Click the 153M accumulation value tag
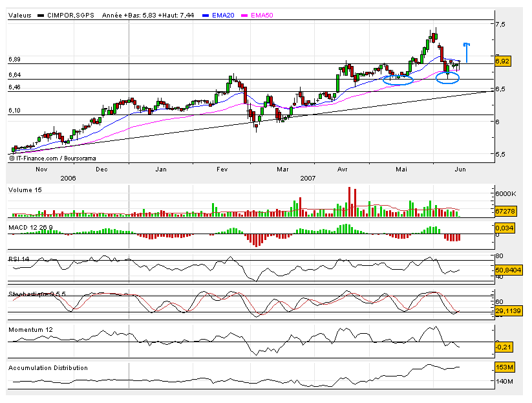 tap(504, 367)
